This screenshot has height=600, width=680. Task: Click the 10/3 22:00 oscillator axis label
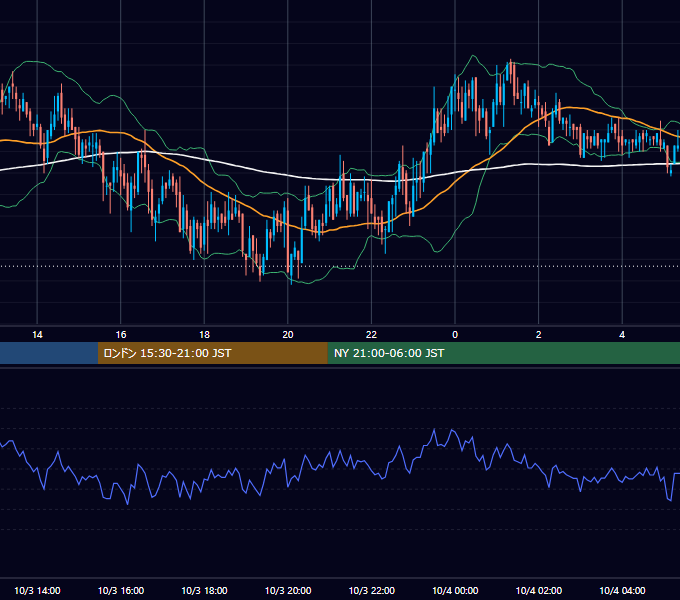(372, 590)
